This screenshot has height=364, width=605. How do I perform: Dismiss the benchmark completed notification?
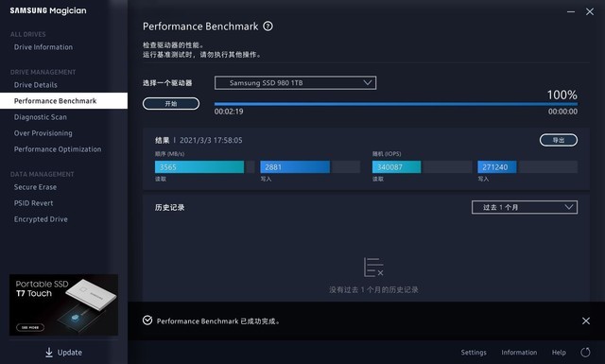[x=586, y=321]
